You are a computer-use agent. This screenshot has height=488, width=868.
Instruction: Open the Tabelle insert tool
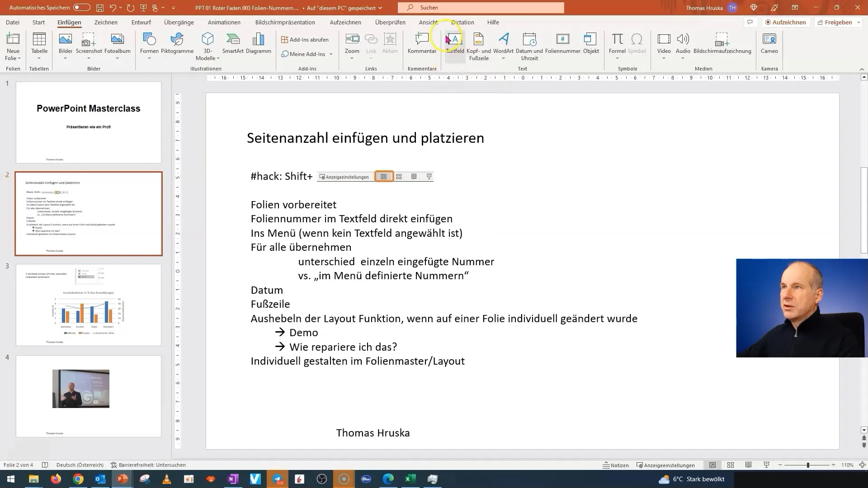[x=39, y=46]
